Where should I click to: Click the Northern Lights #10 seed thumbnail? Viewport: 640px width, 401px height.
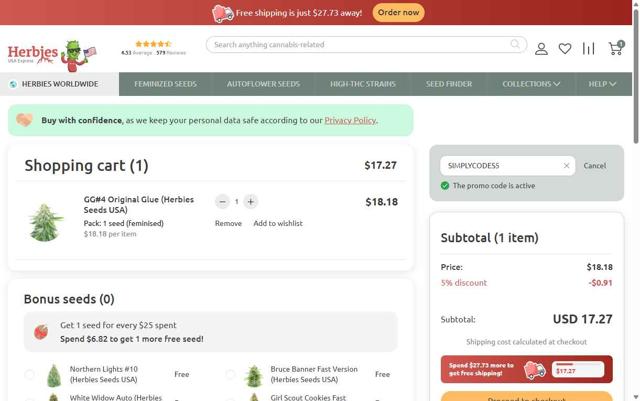click(x=54, y=375)
